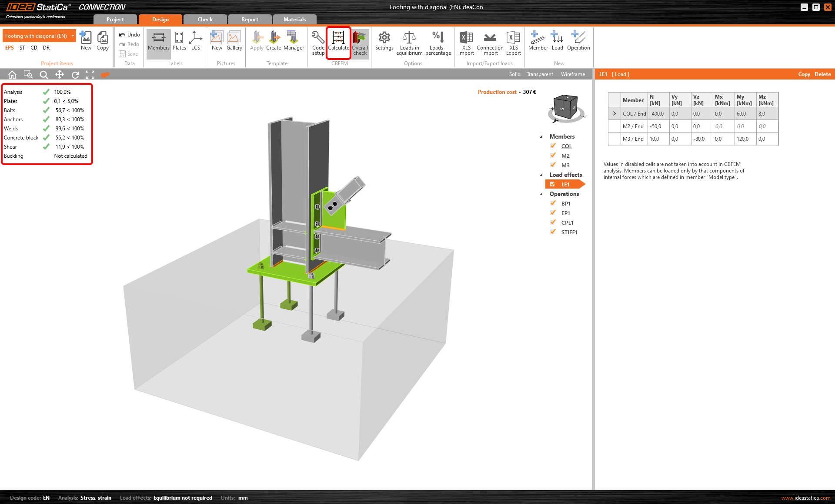Collapse the Operations tree section

click(541, 194)
